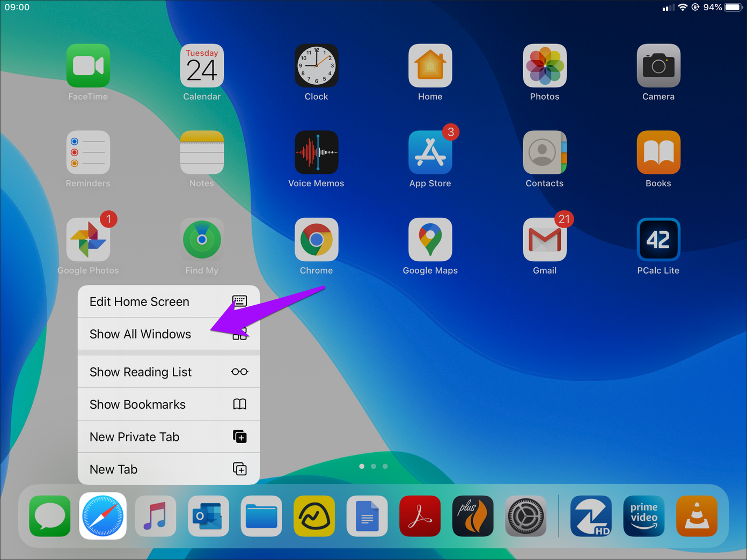Tap "Edit Home Screen"
Viewport: 747px width, 560px height.
(x=140, y=301)
